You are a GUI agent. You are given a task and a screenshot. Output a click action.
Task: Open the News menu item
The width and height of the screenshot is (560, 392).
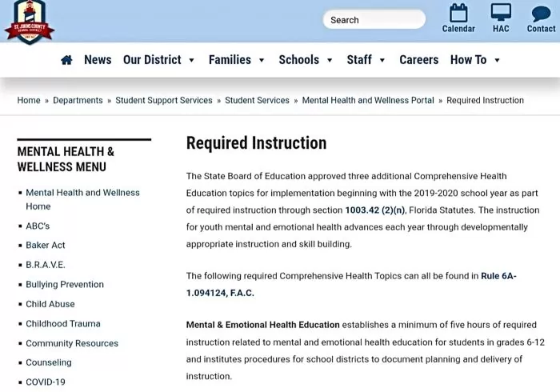[98, 60]
